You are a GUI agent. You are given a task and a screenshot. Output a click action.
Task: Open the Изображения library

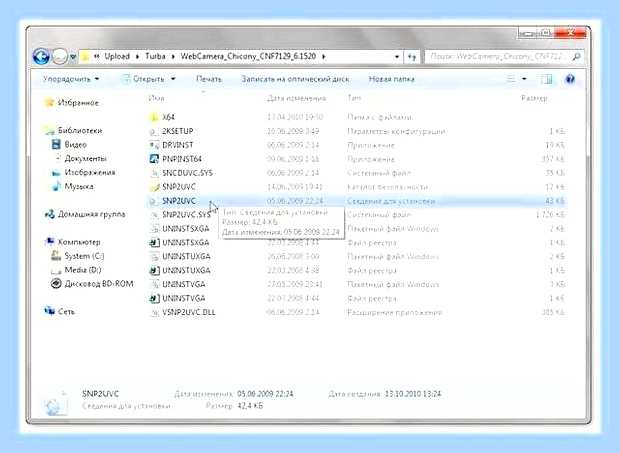(90, 172)
